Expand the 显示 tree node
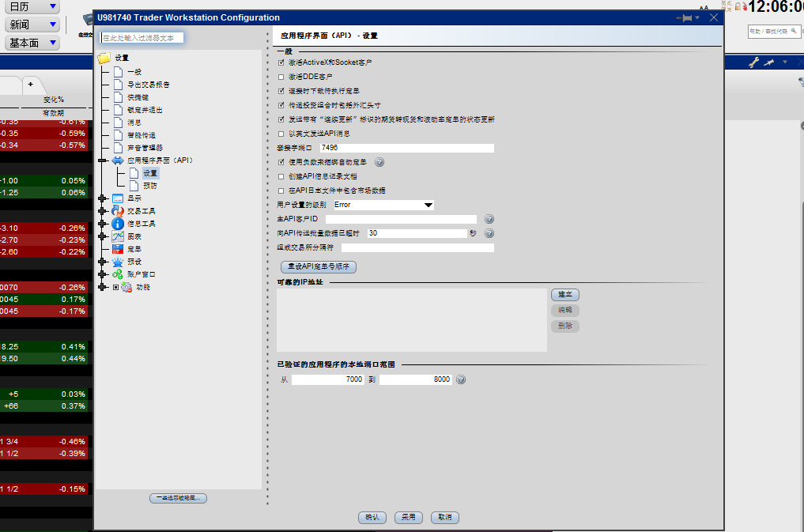Image resolution: width=804 pixels, height=532 pixels. point(103,198)
